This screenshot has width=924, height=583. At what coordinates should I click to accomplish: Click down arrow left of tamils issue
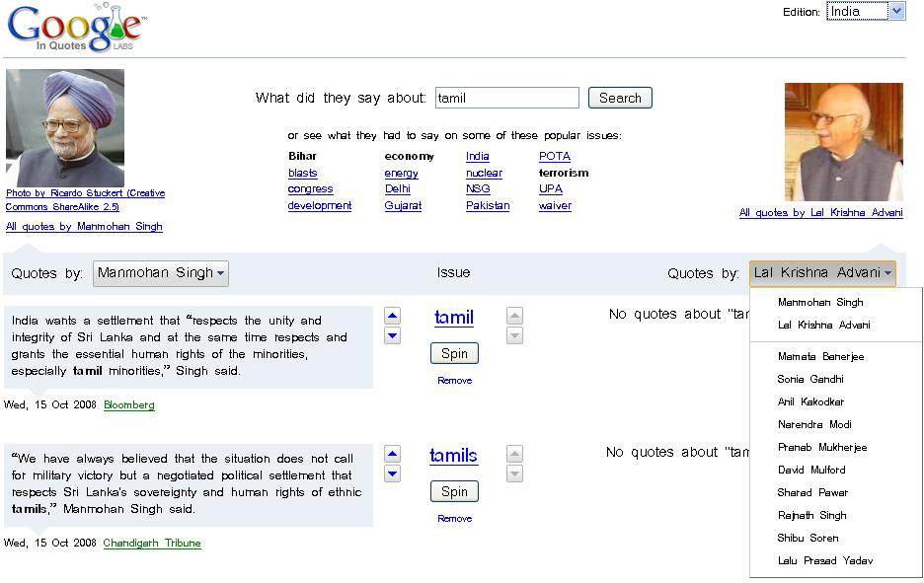(392, 474)
